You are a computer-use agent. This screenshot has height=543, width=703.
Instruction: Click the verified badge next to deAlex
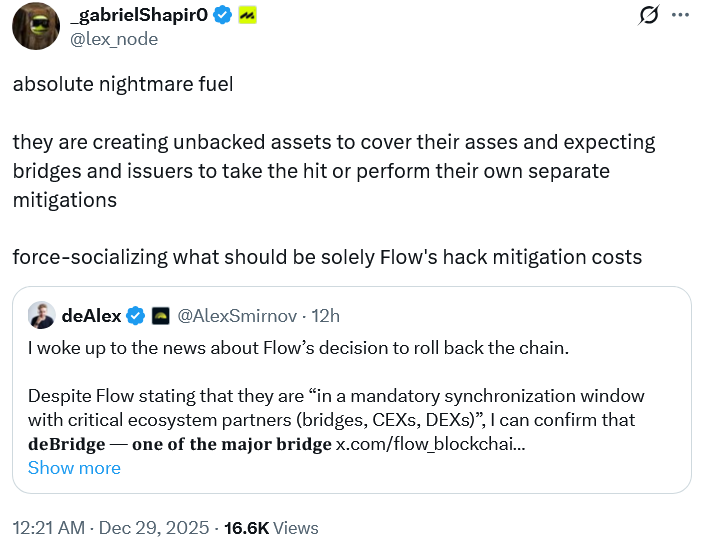point(135,316)
